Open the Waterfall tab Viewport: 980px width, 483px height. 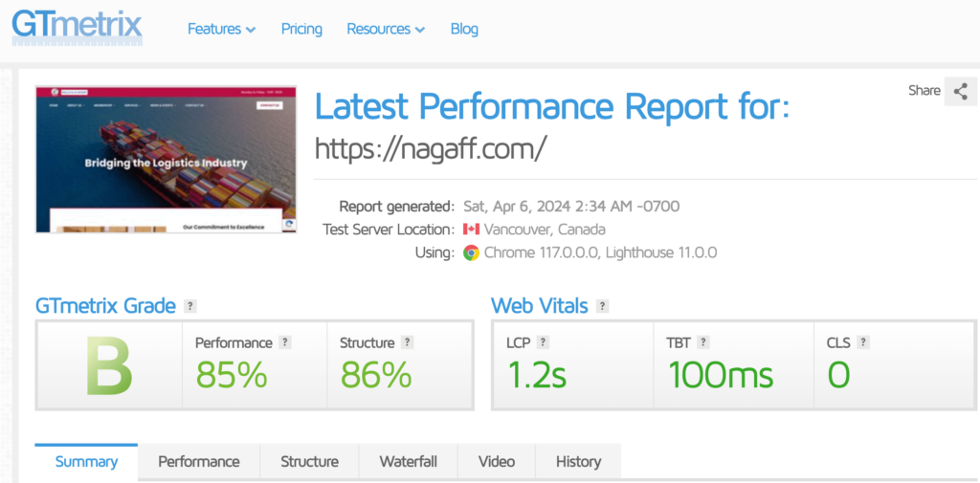tap(408, 461)
